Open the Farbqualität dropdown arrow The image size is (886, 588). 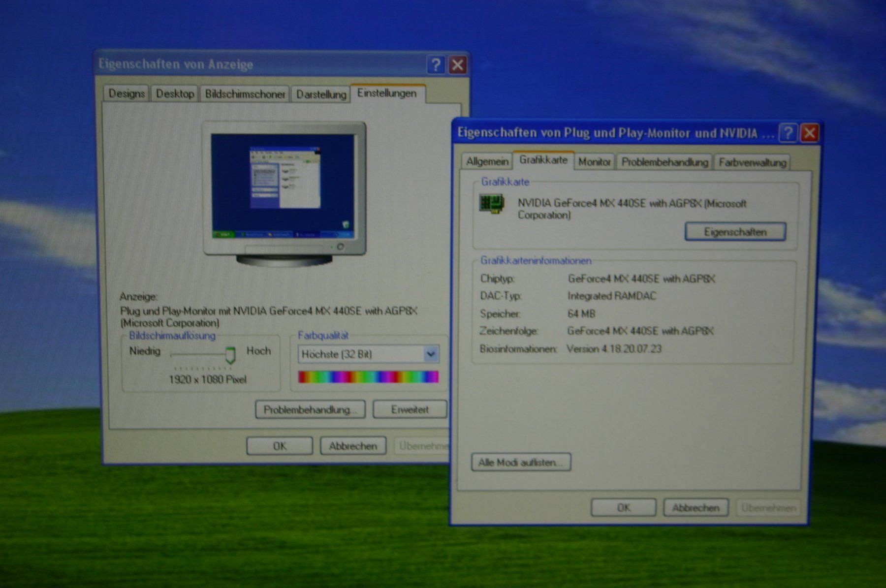(x=431, y=354)
